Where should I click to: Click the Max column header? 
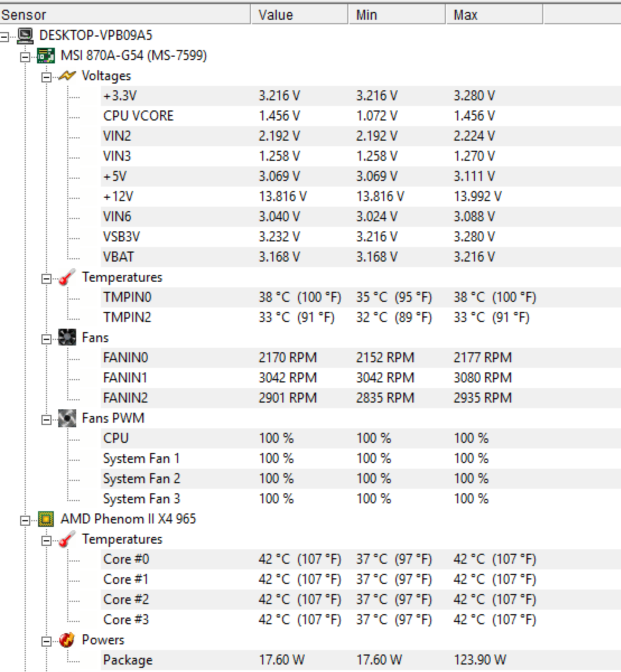pyautogui.click(x=494, y=15)
